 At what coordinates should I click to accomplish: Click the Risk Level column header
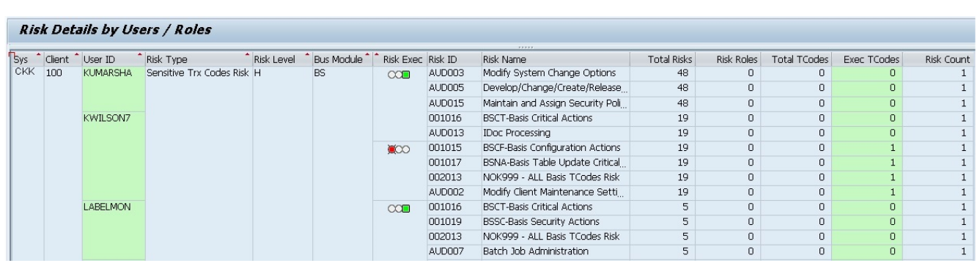281,59
